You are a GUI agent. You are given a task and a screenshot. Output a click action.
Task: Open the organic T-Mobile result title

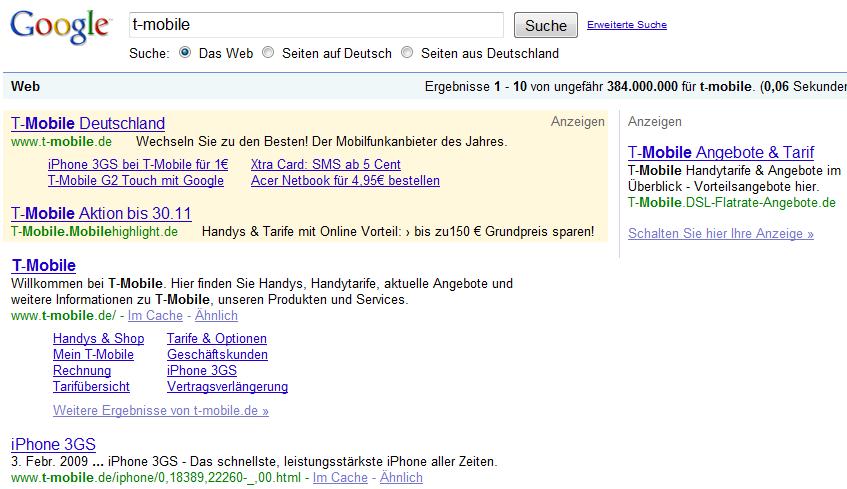point(44,265)
